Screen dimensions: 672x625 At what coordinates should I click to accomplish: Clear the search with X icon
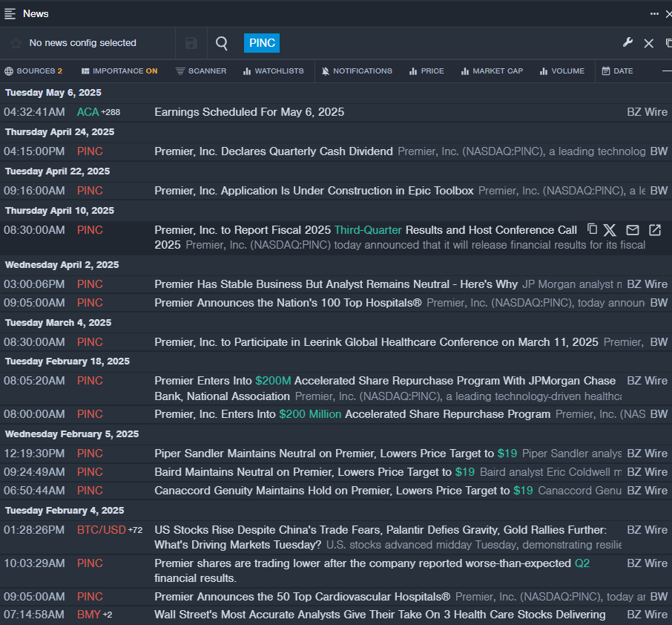coord(648,43)
